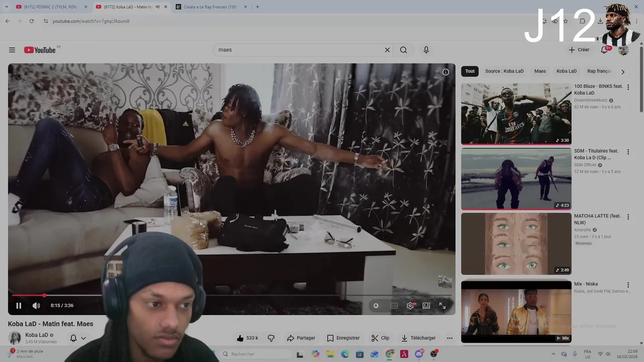Go to the YouTube home logo
Image resolution: width=644 pixels, height=362 pixels.
point(40,50)
